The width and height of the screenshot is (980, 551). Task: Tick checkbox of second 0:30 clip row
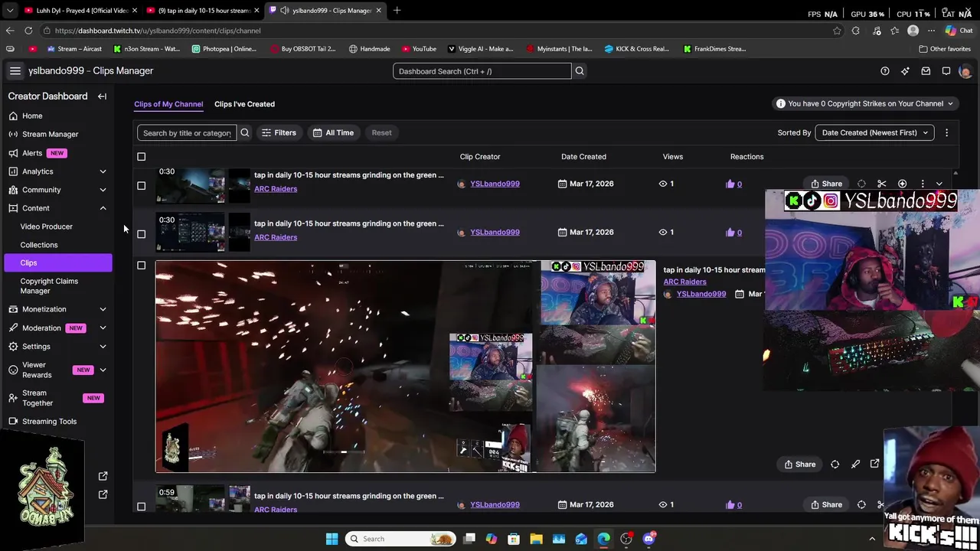(x=141, y=234)
